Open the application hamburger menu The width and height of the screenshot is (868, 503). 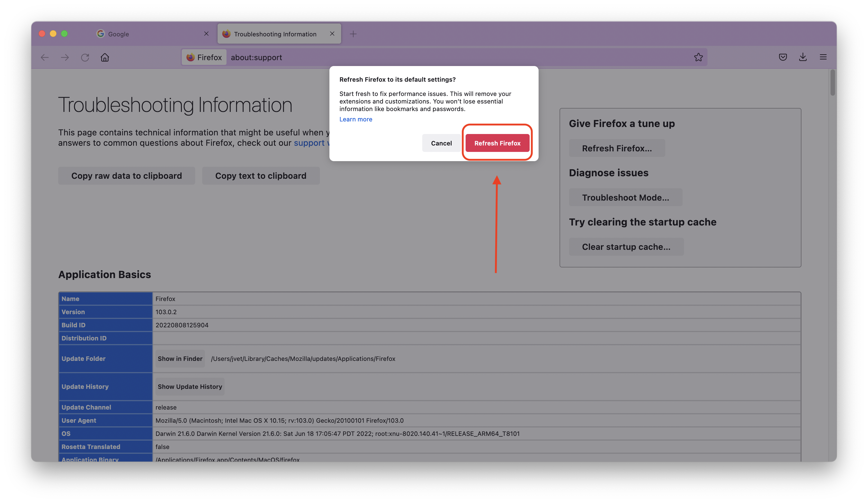pyautogui.click(x=823, y=57)
